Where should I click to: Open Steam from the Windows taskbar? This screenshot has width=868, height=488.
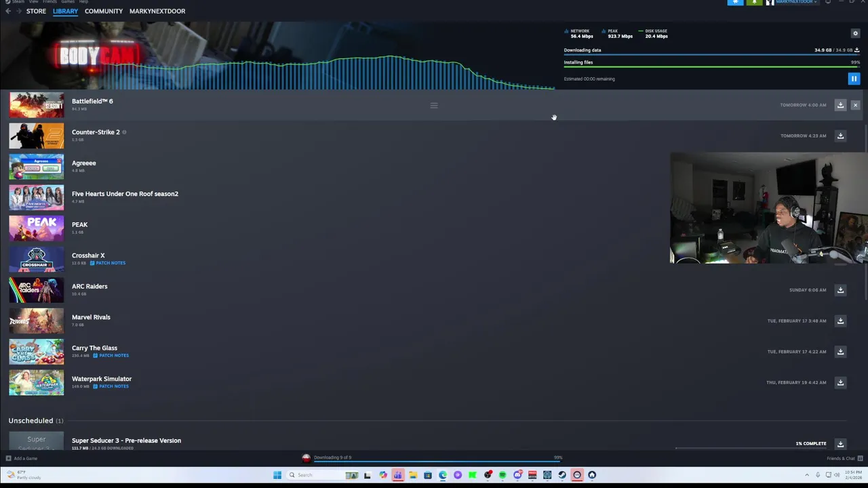tap(562, 475)
